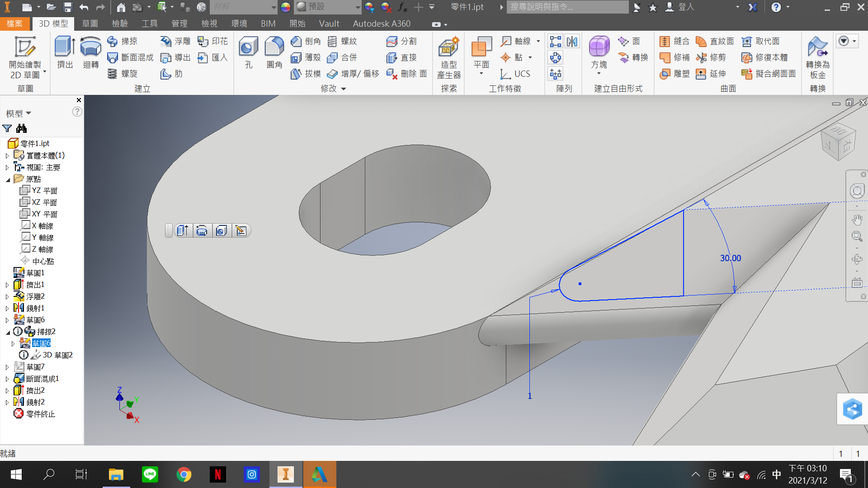Viewport: 868px width, 488px height.
Task: Select the 掃掠 (Sweep) tool
Action: click(x=122, y=41)
